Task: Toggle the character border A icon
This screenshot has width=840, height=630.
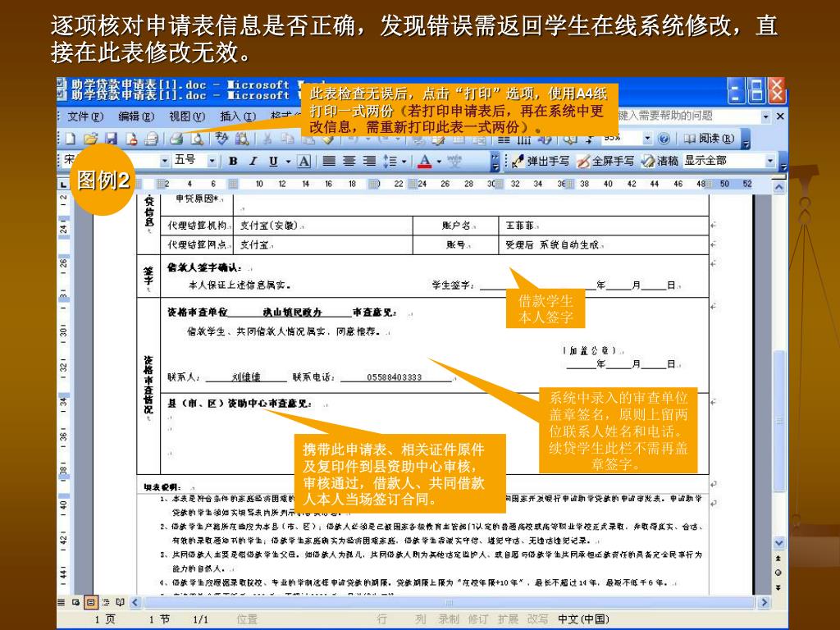Action: 304,161
